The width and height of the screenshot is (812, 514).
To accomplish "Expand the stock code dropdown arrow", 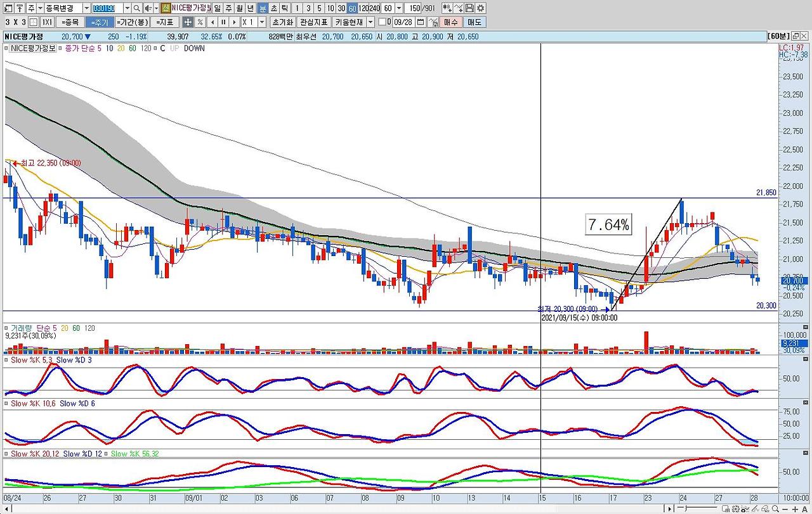I will point(127,8).
